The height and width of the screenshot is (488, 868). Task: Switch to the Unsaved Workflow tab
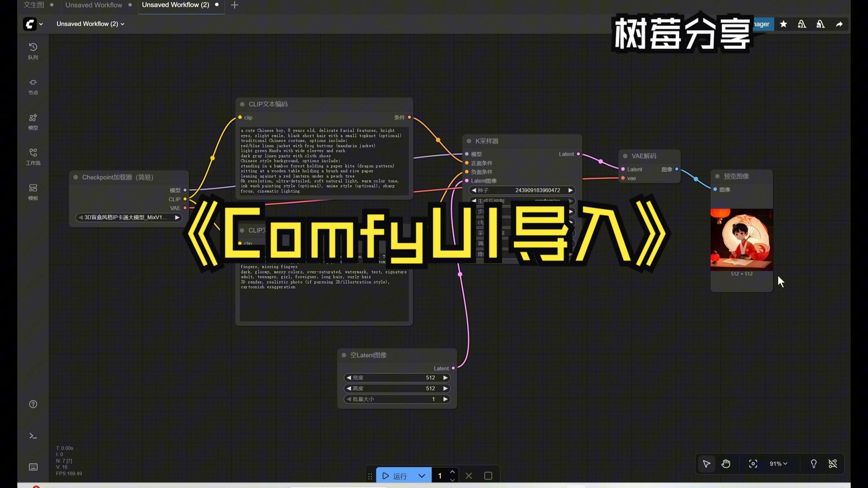(94, 5)
